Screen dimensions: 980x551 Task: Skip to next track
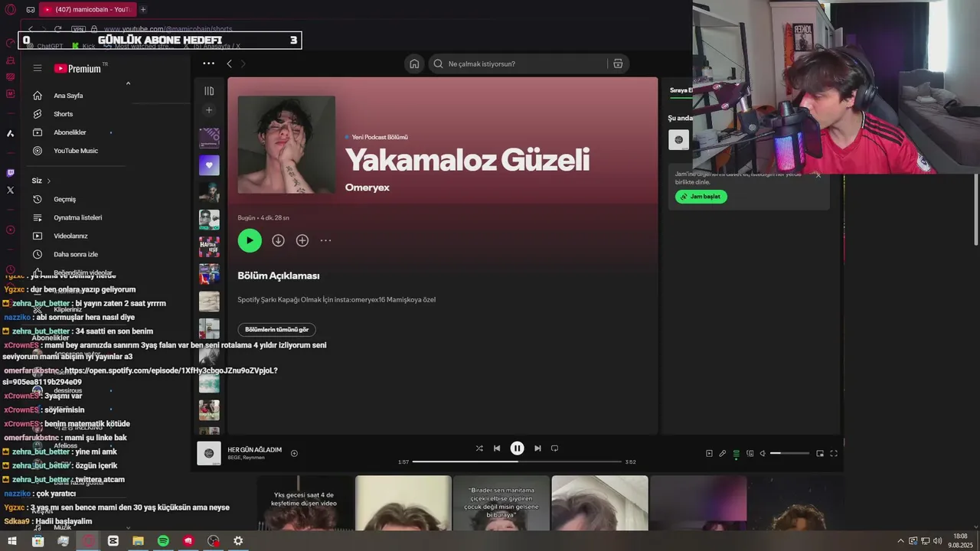[x=537, y=448]
